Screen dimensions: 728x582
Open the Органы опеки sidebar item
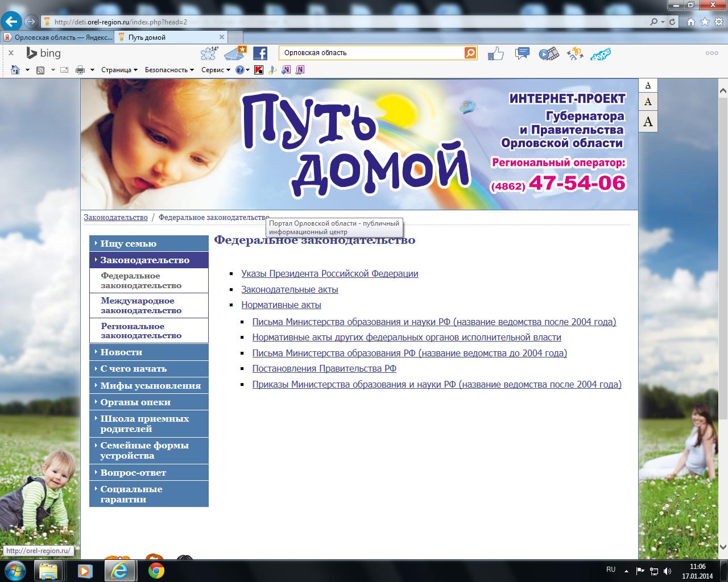(149, 402)
